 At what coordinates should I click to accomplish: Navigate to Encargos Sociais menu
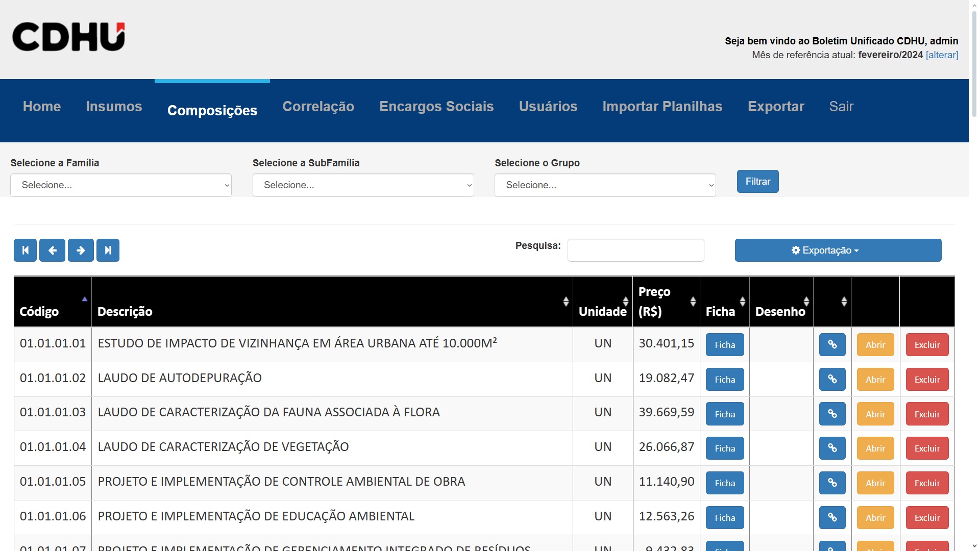[436, 107]
